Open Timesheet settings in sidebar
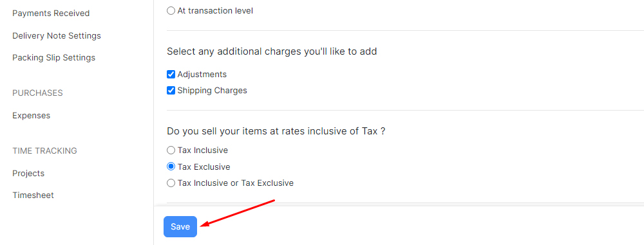The width and height of the screenshot is (644, 245). coord(33,195)
